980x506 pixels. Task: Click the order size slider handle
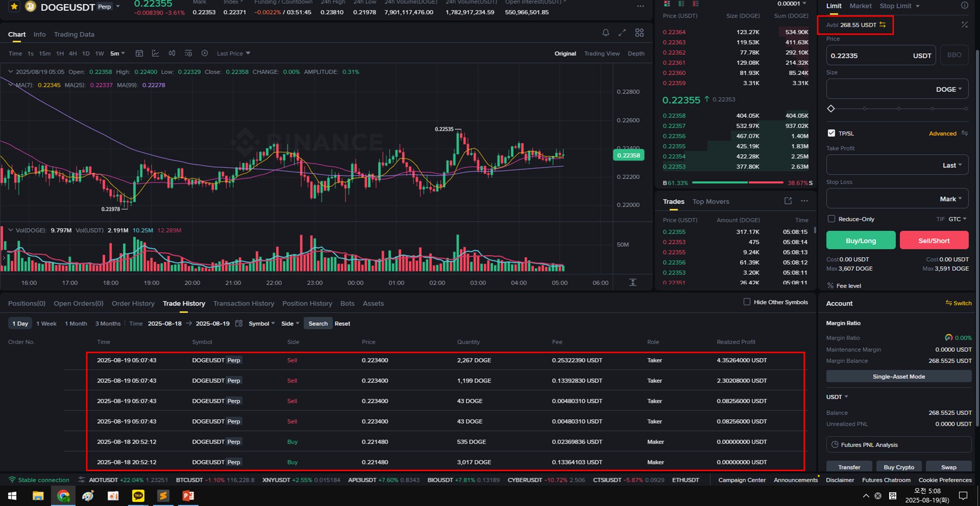coord(831,109)
